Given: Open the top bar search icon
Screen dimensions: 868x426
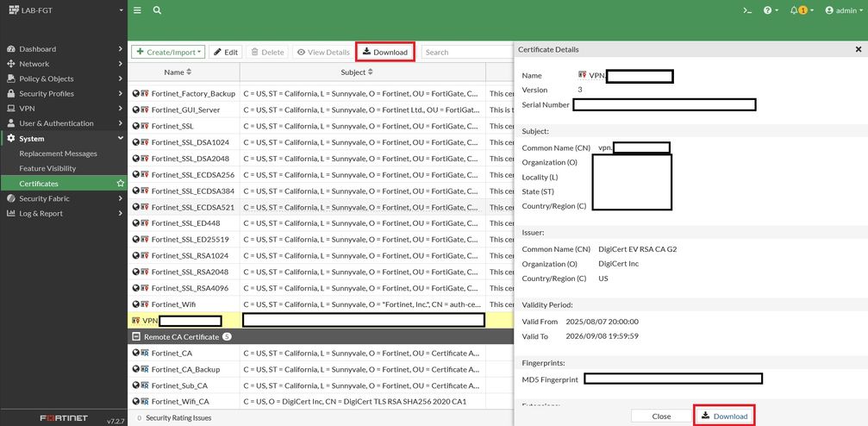Looking at the screenshot, I should 157,10.
